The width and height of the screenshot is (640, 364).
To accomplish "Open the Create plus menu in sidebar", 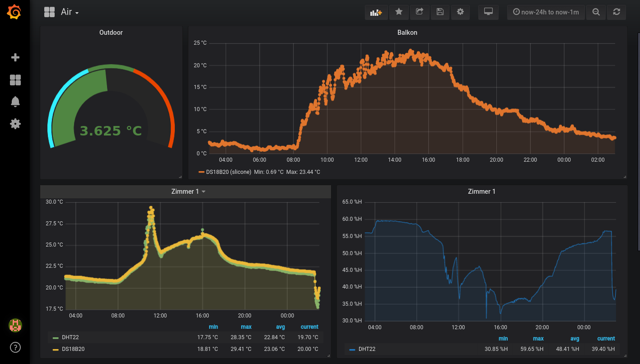I will point(15,57).
